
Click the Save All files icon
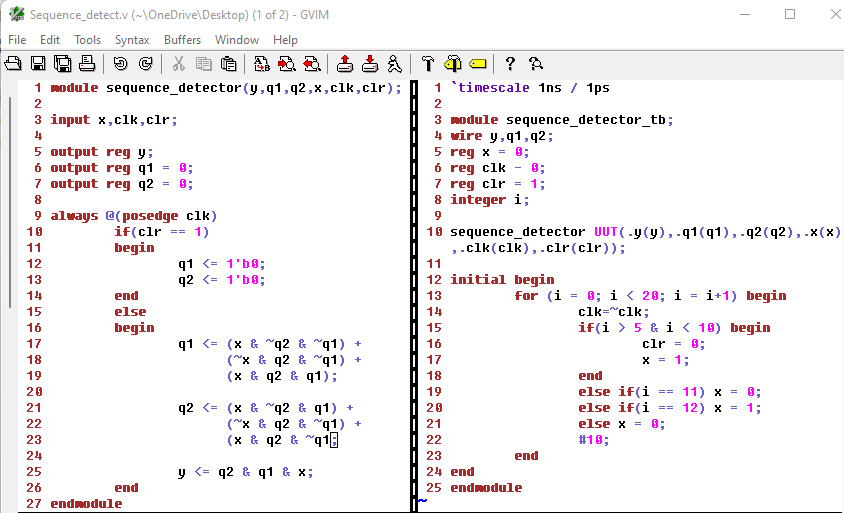62,64
